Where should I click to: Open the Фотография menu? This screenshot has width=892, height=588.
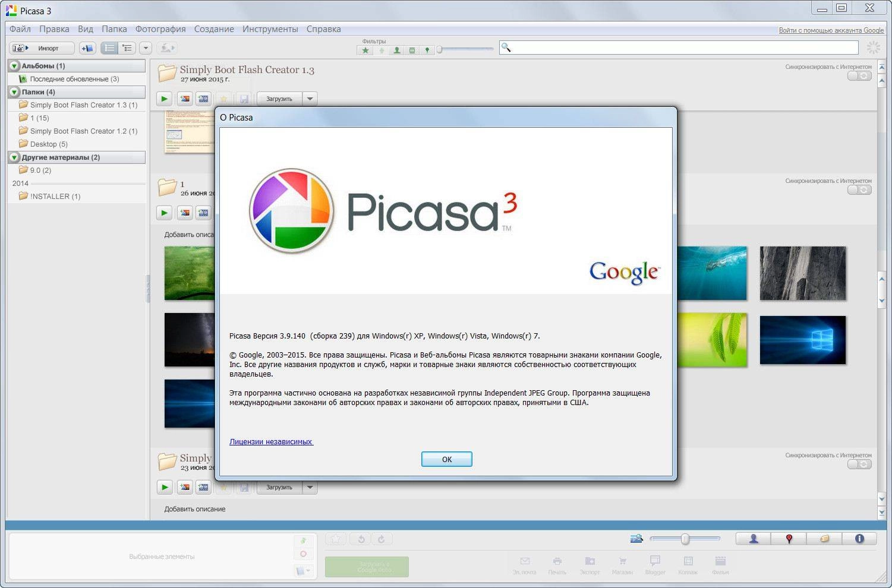(x=160, y=29)
